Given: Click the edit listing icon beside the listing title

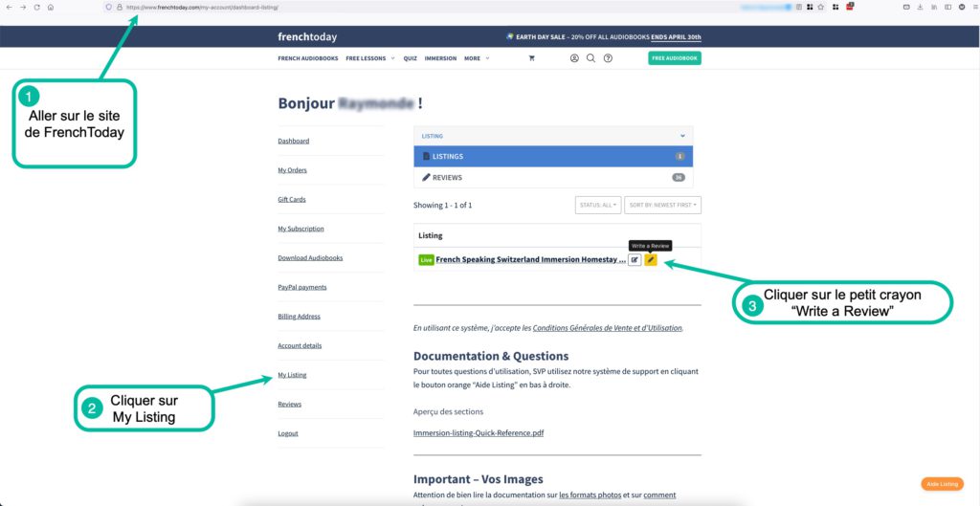Looking at the screenshot, I should tap(635, 260).
